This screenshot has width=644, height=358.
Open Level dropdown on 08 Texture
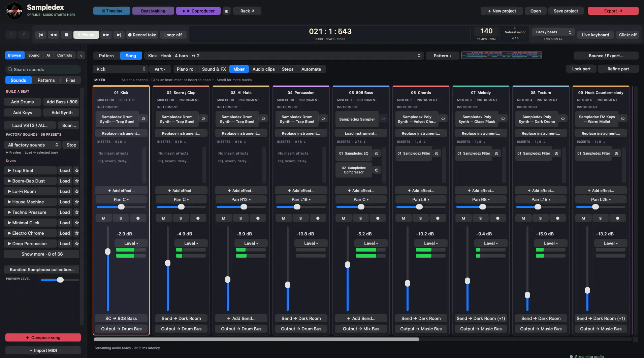(x=551, y=243)
